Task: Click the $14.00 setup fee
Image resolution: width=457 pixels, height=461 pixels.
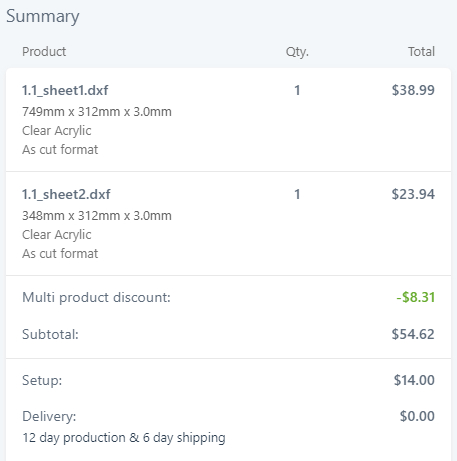Action: tap(414, 380)
